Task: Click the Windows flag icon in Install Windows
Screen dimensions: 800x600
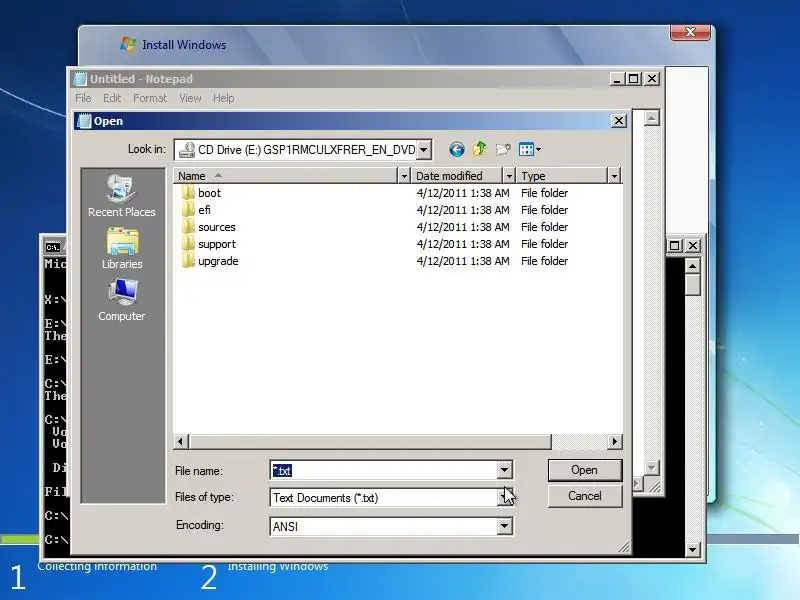Action: pyautogui.click(x=128, y=44)
